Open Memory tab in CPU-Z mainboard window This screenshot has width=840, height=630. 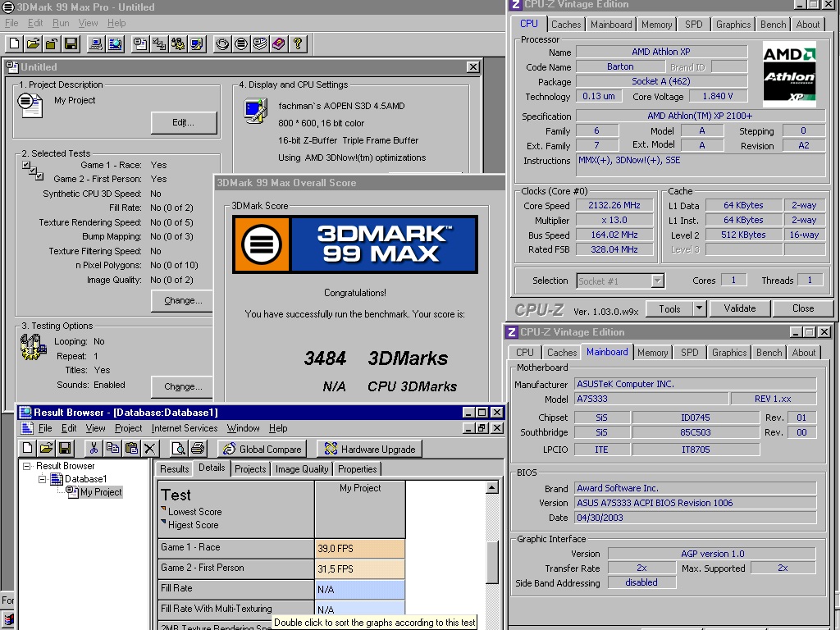pos(652,353)
